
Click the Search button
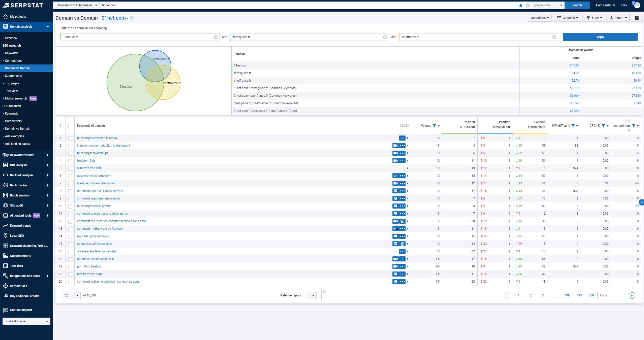click(x=577, y=5)
